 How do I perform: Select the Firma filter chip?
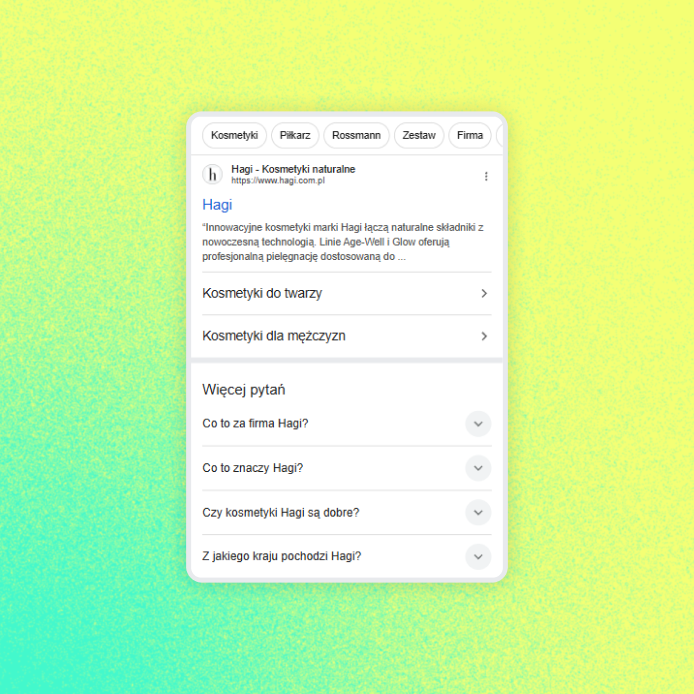pyautogui.click(x=470, y=135)
